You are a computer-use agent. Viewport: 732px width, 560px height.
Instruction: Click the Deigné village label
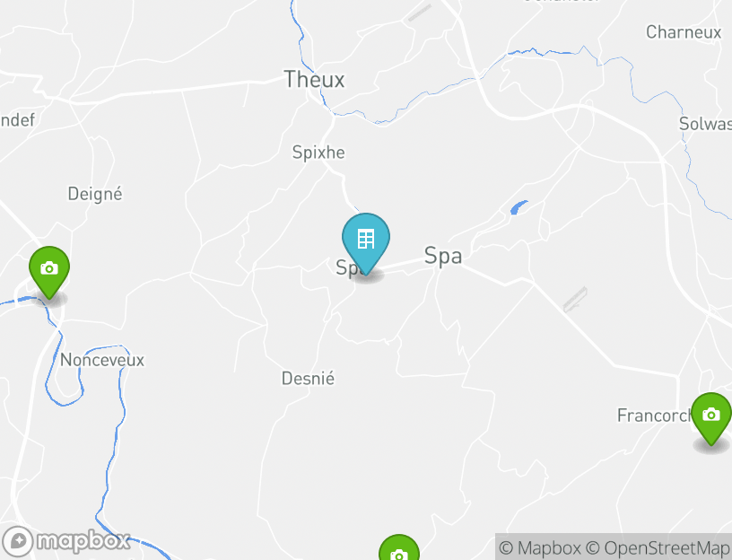[95, 193]
